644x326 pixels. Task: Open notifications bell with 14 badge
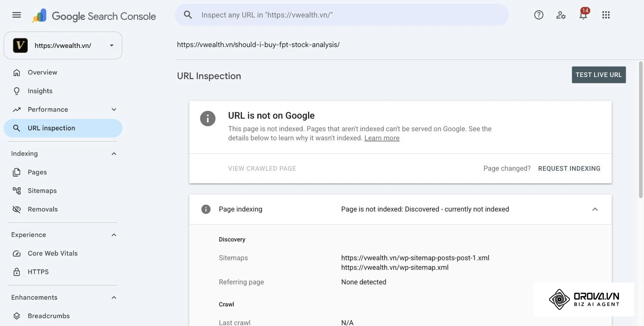click(x=583, y=14)
